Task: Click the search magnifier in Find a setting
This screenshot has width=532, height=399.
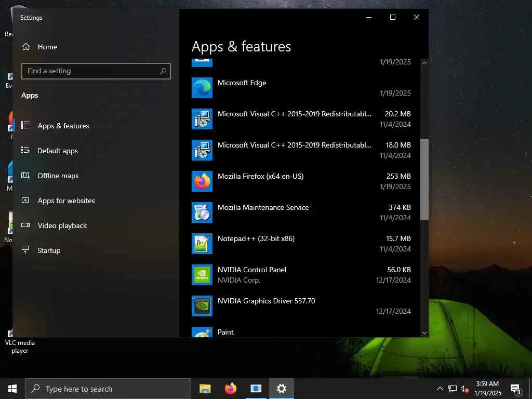Action: click(x=163, y=71)
